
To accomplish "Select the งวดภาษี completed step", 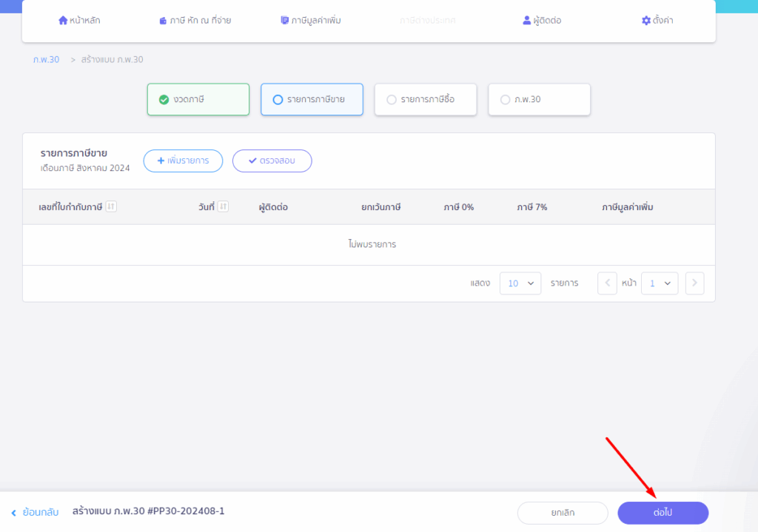I will coord(198,99).
